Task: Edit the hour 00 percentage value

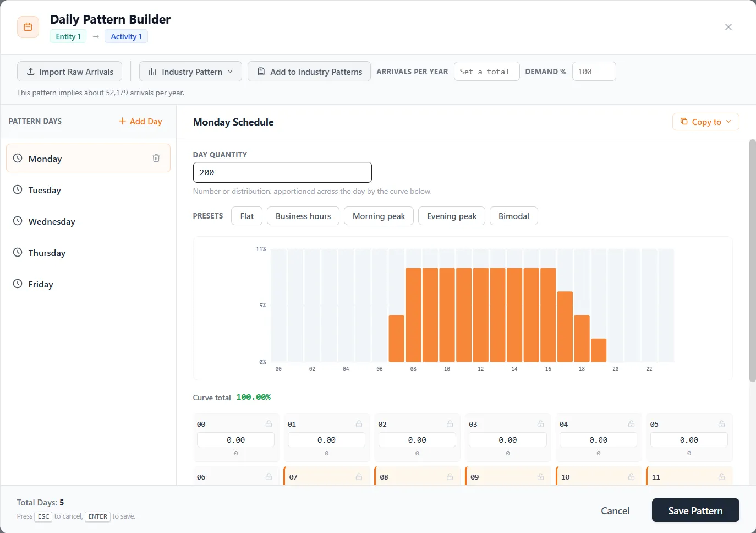Action: pyautogui.click(x=235, y=440)
